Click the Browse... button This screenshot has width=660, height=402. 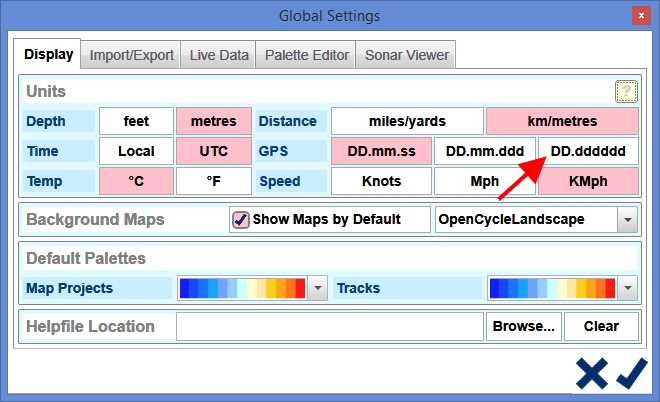click(x=523, y=326)
